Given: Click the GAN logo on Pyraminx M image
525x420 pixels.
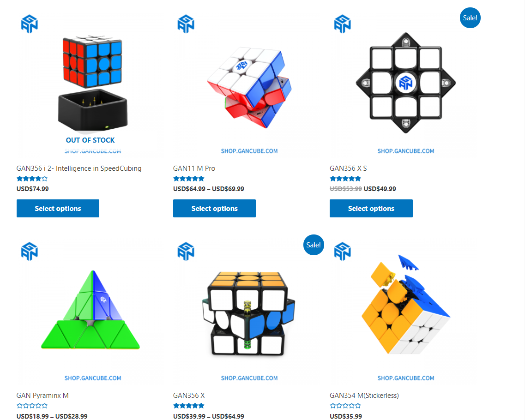Looking at the screenshot, I should pos(30,252).
